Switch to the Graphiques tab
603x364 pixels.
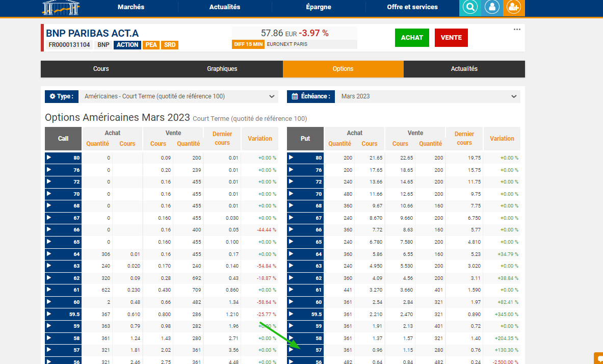click(222, 69)
